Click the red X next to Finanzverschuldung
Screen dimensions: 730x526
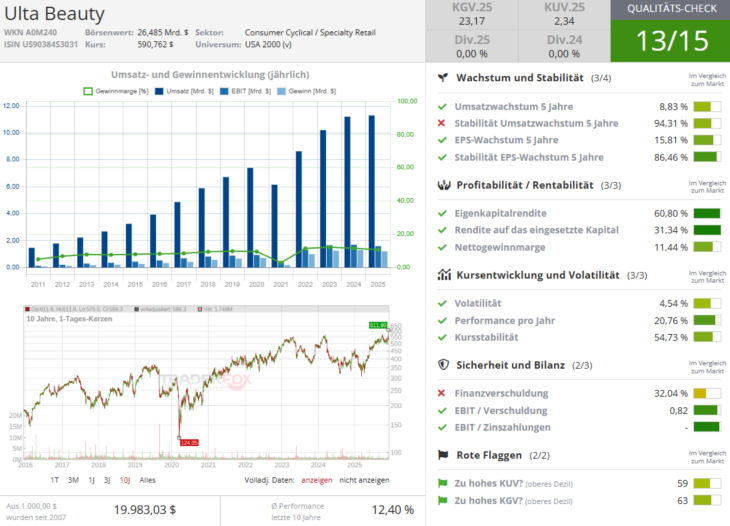pyautogui.click(x=442, y=393)
